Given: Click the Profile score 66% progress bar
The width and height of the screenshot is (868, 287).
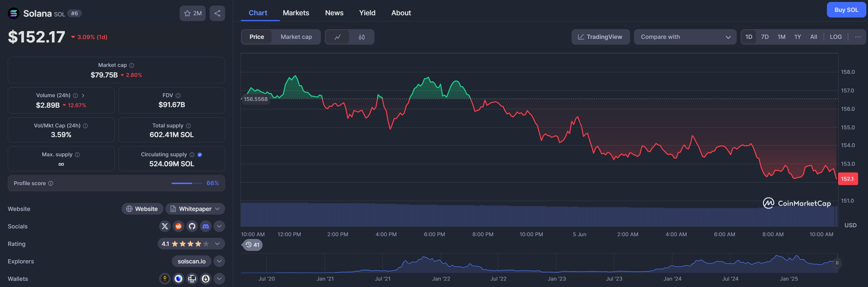Looking at the screenshot, I should 187,183.
